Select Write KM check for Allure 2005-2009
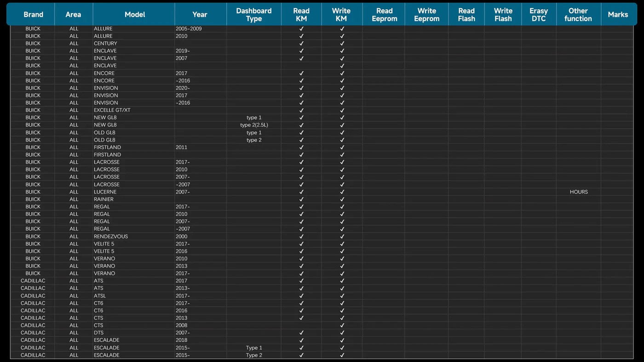Screen dimensions: 644x362 click(342, 28)
